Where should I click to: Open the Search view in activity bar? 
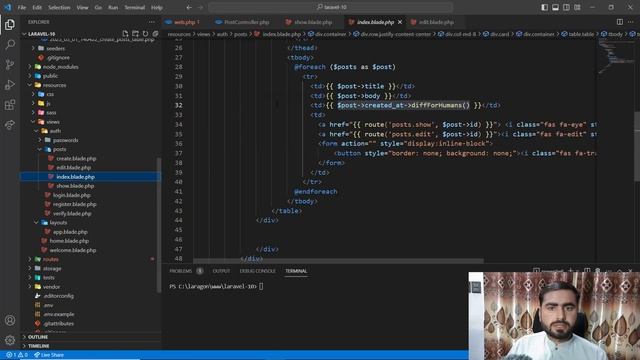(x=10, y=44)
